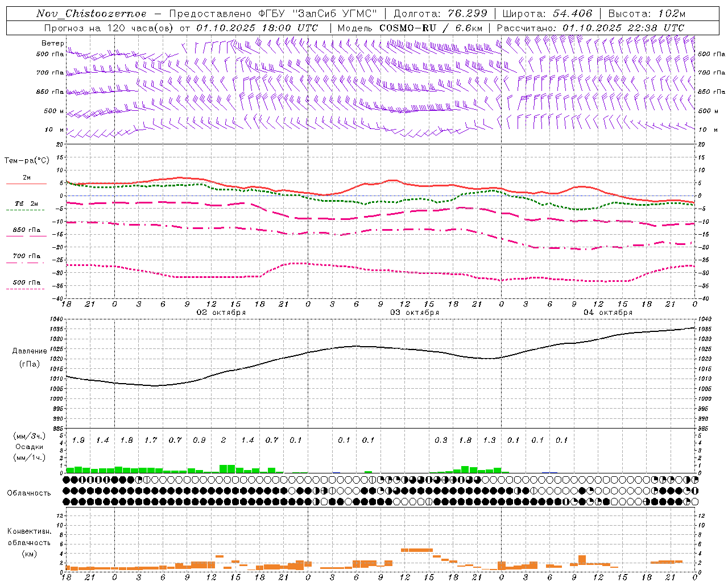Click the (мм/3ч.) unit label
Image resolution: width=728 pixels, height=582 pixels.
tap(29, 436)
